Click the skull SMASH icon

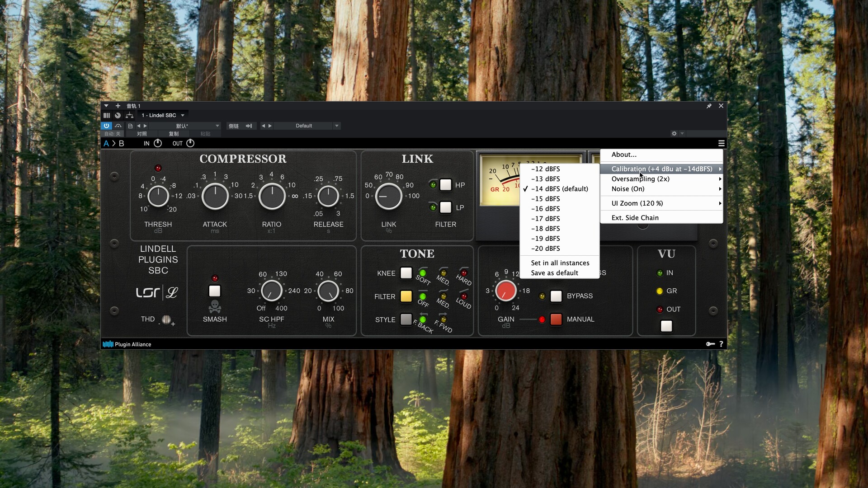click(x=215, y=307)
